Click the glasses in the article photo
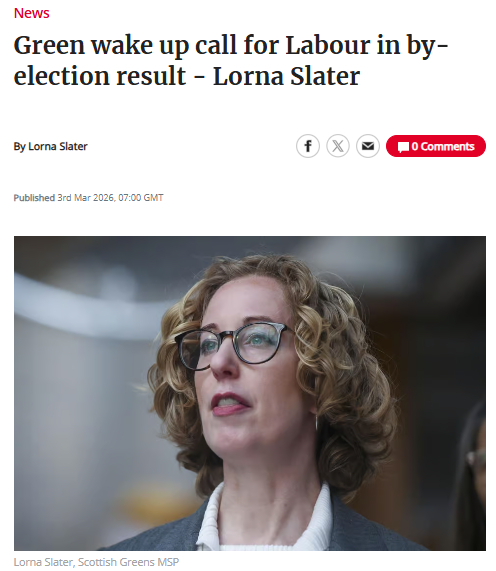Viewport: 496px width, 571px height. pyautogui.click(x=232, y=346)
